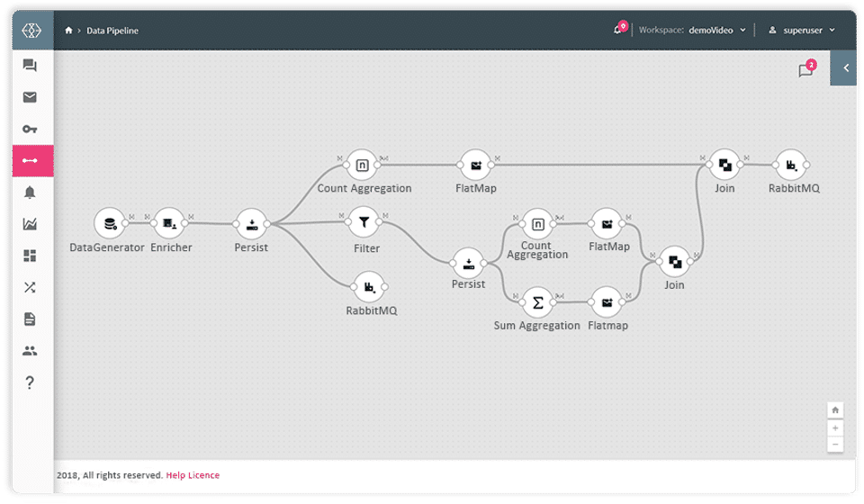The width and height of the screenshot is (864, 504).
Task: Reset canvas view with home button
Action: click(835, 410)
